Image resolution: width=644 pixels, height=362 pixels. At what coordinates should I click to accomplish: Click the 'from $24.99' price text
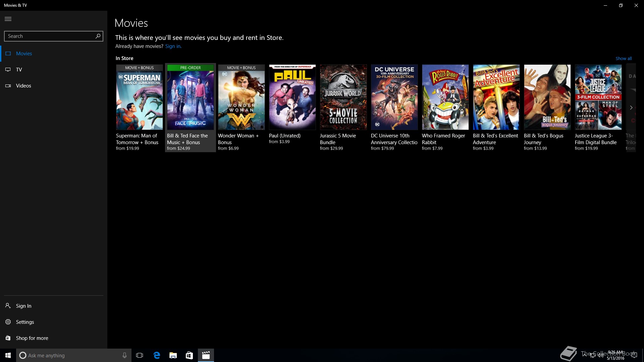click(178, 148)
